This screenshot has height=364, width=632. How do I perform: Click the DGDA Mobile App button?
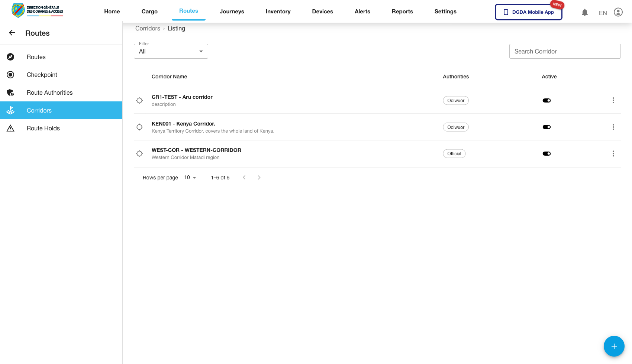tap(528, 12)
